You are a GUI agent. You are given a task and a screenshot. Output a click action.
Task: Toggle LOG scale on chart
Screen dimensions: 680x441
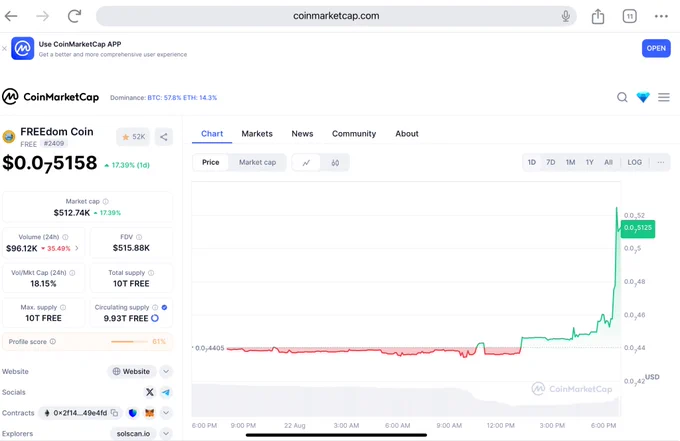click(x=634, y=162)
